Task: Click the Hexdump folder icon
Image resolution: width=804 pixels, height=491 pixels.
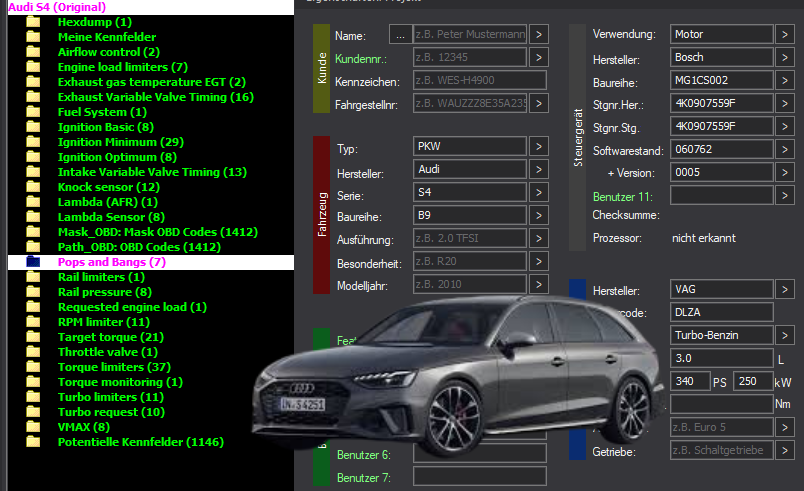Action: click(x=33, y=22)
